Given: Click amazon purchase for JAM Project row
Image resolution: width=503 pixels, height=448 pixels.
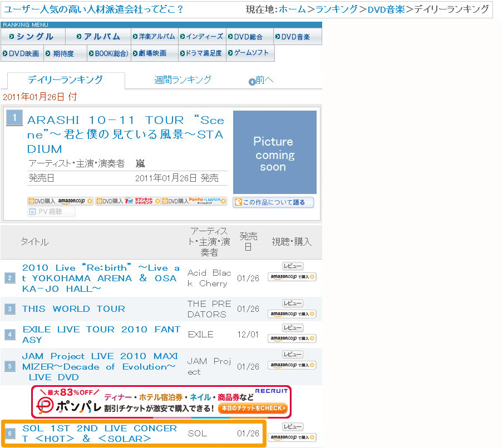Looking at the screenshot, I should [x=292, y=365].
